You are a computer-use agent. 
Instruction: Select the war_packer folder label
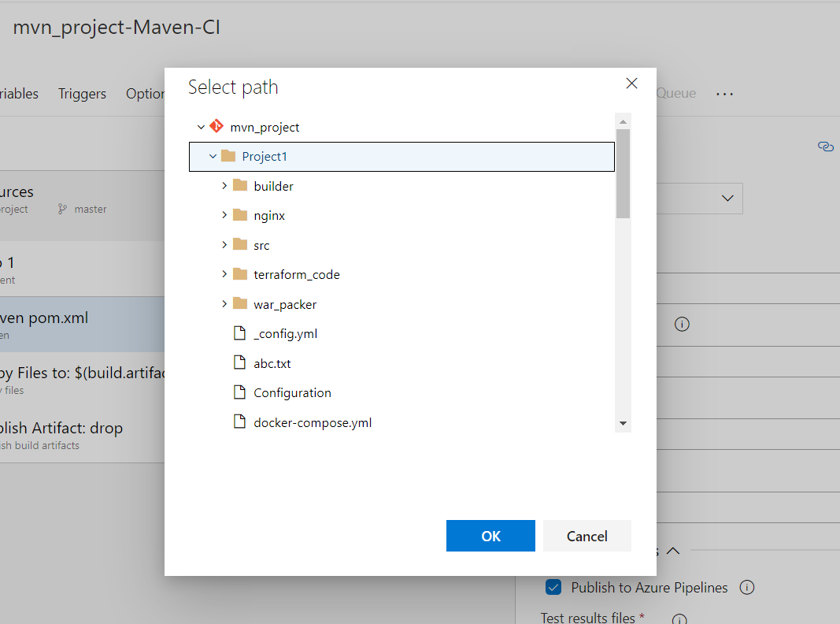coord(285,304)
